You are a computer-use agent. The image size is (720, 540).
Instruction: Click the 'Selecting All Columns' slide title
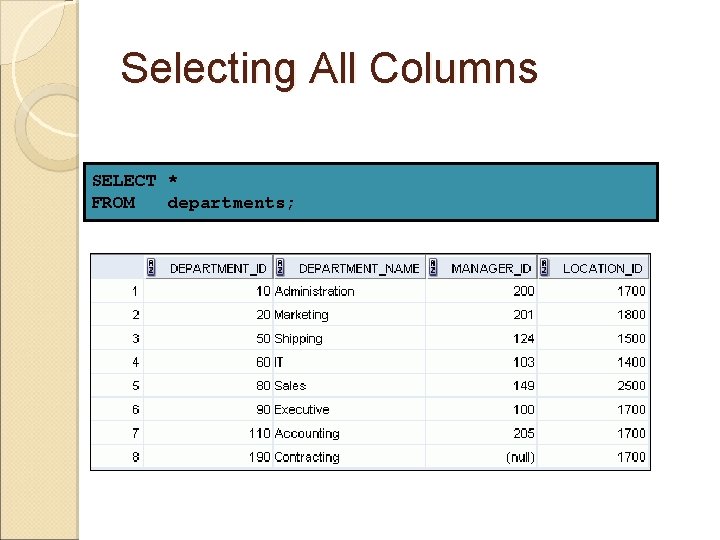pyautogui.click(x=329, y=69)
